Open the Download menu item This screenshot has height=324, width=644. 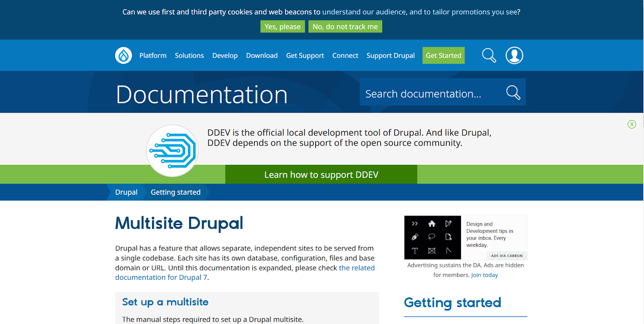(262, 55)
